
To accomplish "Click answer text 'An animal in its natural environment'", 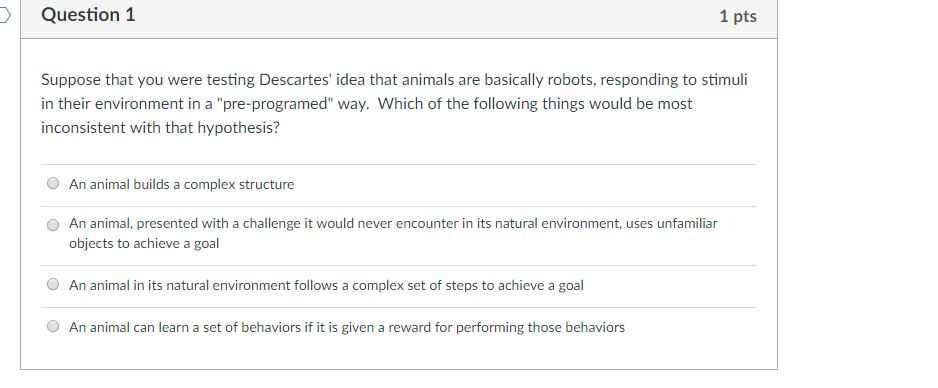I will 326,285.
